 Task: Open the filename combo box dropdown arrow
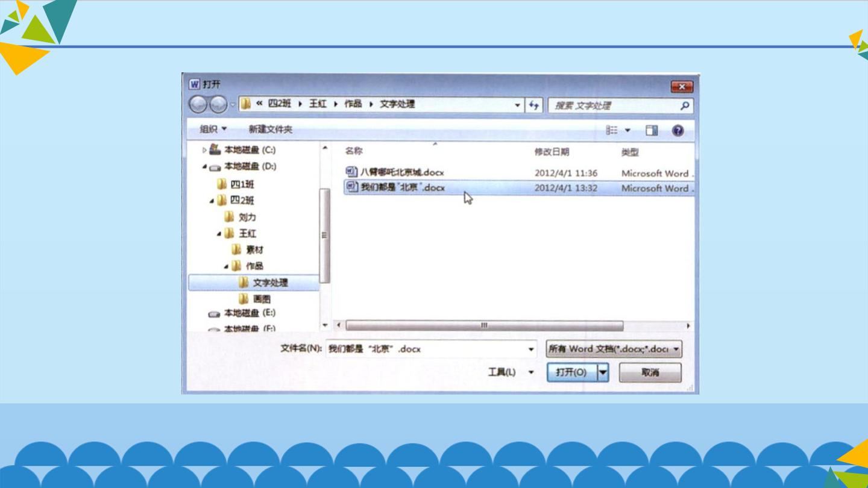click(531, 349)
